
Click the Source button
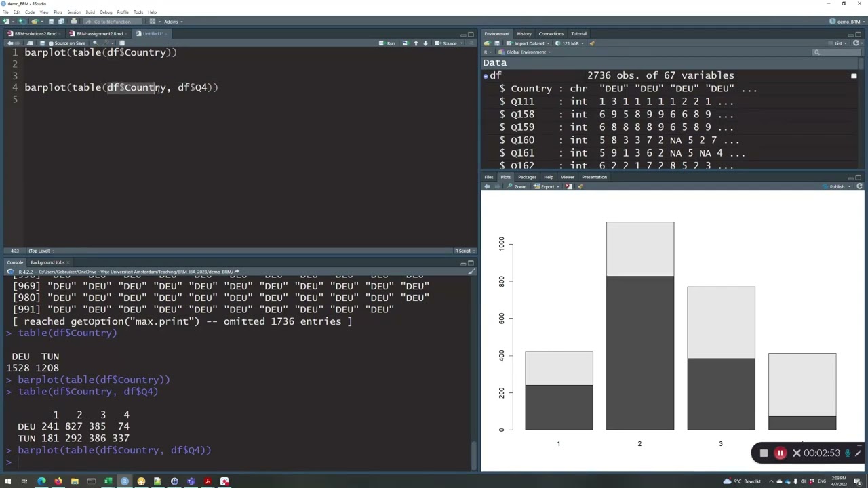tap(446, 43)
